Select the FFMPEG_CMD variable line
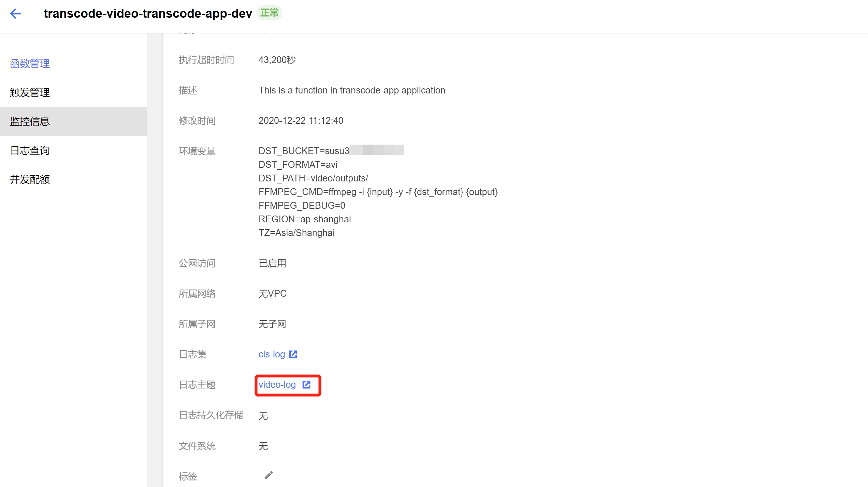 [x=378, y=192]
